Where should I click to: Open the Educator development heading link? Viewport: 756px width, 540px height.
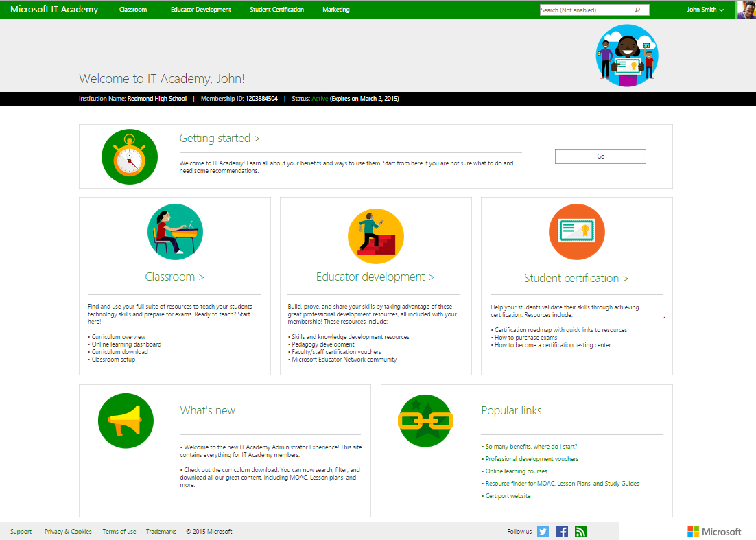pos(375,277)
